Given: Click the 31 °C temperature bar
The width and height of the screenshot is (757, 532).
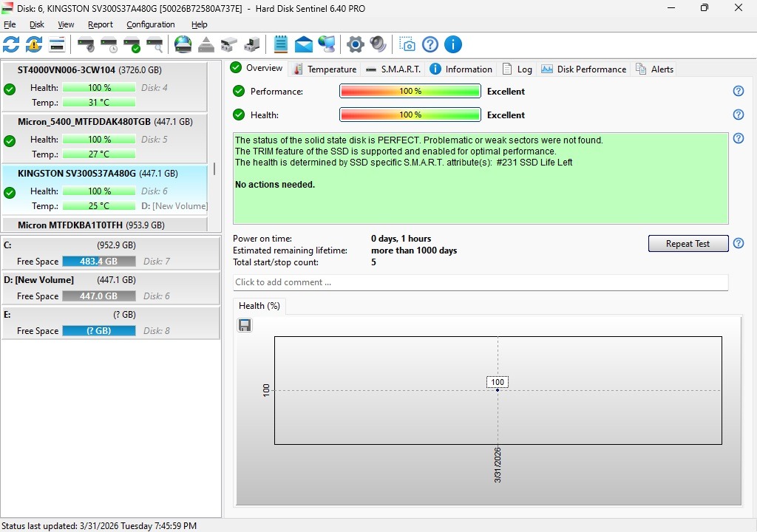Looking at the screenshot, I should [99, 103].
